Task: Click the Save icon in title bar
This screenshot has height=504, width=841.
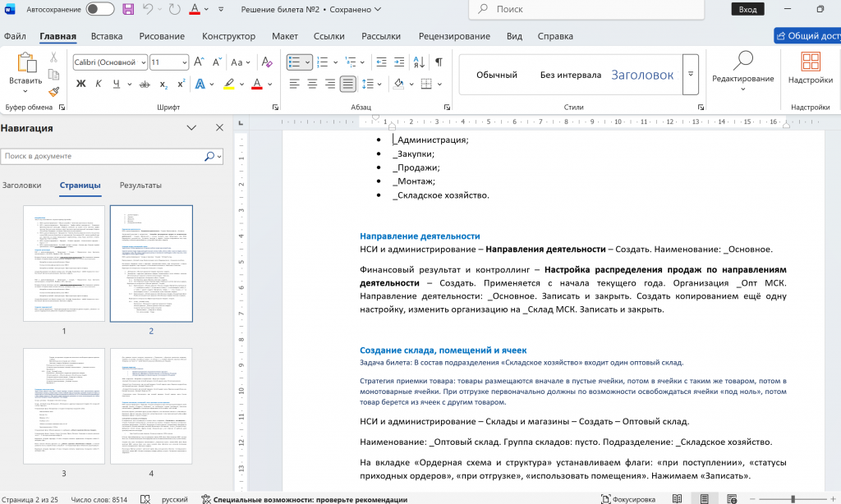Action: pyautogui.click(x=128, y=9)
